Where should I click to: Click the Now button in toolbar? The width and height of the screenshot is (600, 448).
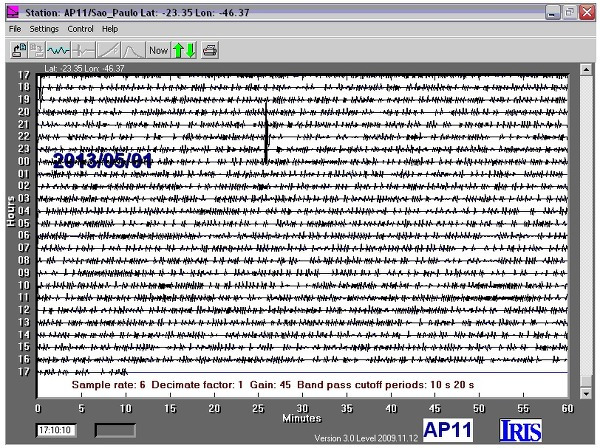pyautogui.click(x=158, y=50)
